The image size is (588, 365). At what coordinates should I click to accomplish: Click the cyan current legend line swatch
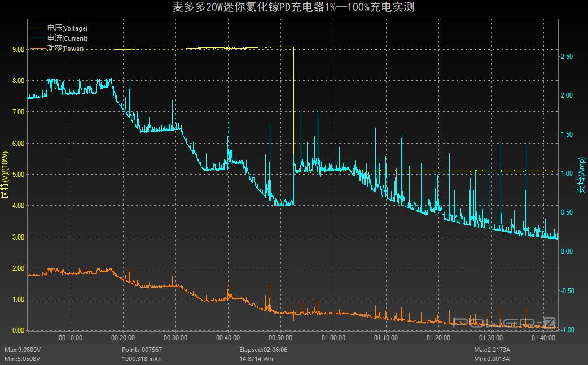click(37, 38)
